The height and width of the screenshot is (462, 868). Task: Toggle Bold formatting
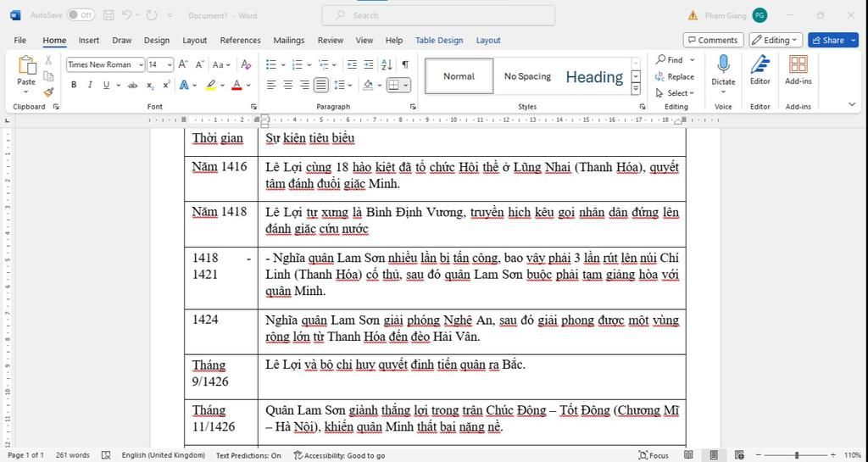click(74, 86)
